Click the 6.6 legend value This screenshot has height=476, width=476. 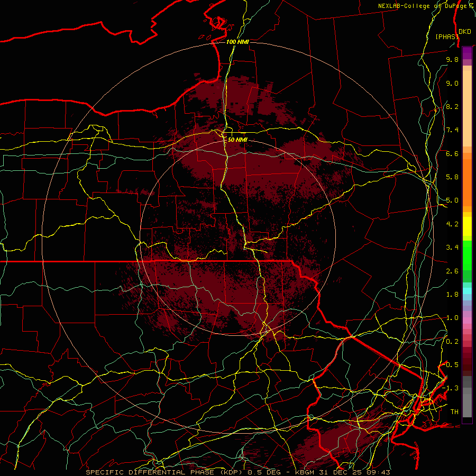point(452,153)
